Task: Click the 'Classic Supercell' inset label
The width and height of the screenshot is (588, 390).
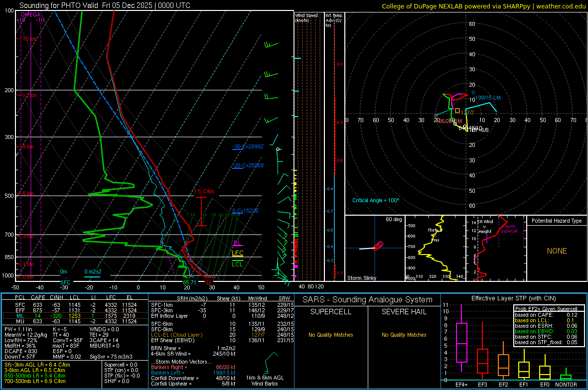Action: point(509,229)
